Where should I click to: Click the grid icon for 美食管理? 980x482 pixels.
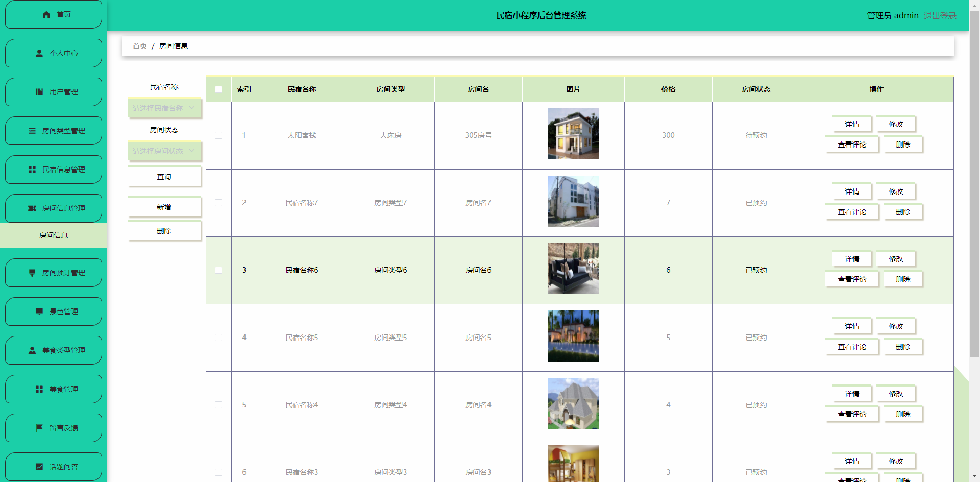(x=39, y=389)
